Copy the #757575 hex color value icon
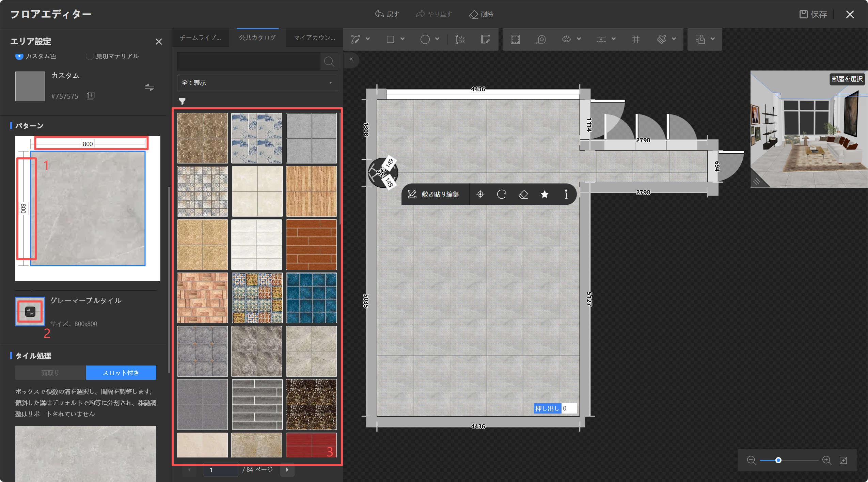This screenshot has height=482, width=868. tap(91, 96)
